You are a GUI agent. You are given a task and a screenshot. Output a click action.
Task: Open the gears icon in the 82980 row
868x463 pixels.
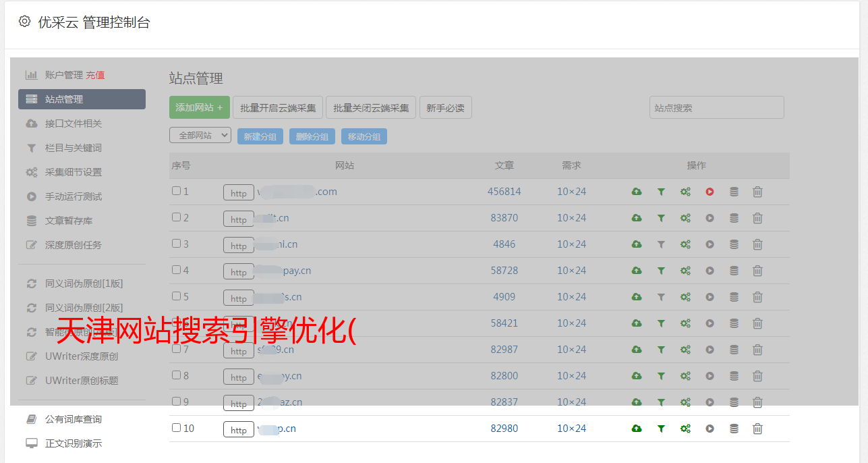click(x=685, y=429)
